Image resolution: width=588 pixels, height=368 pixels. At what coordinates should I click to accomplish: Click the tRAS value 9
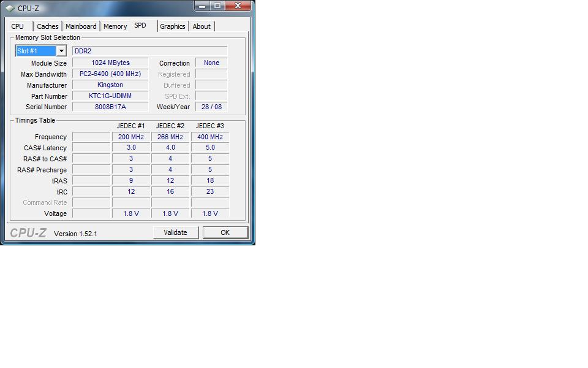[131, 180]
